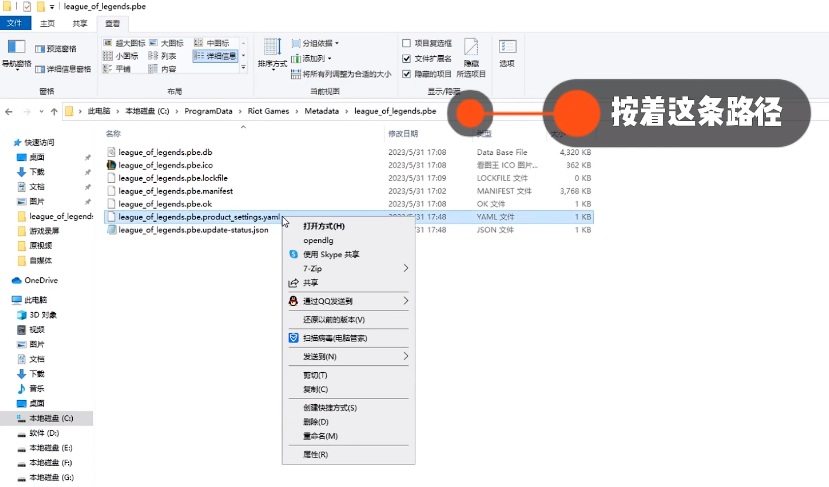Viewport: 829px width, 487px height.
Task: Select the Software (D:) drive
Action: [x=39, y=433]
